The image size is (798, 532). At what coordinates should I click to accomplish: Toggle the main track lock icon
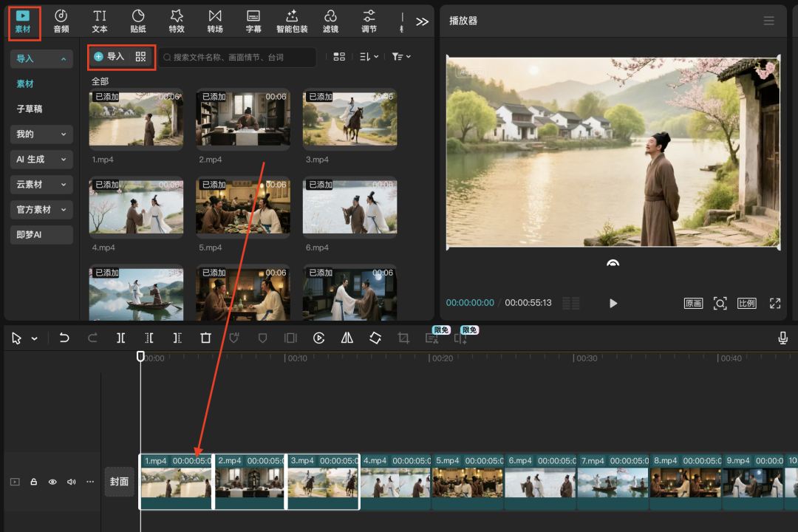click(34, 482)
